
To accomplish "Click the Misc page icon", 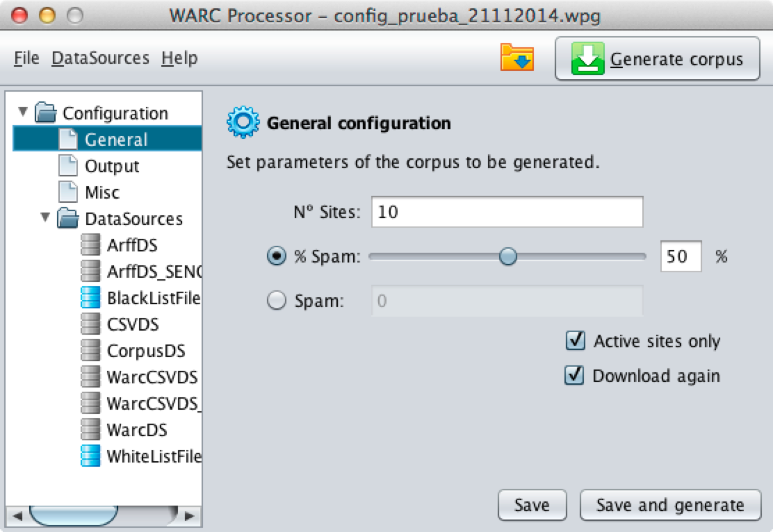I will pos(68,192).
